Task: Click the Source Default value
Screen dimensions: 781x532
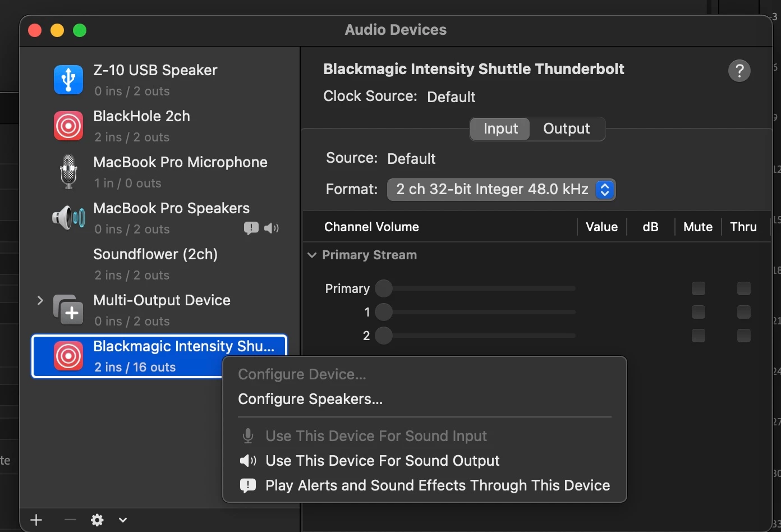Action: pos(411,159)
